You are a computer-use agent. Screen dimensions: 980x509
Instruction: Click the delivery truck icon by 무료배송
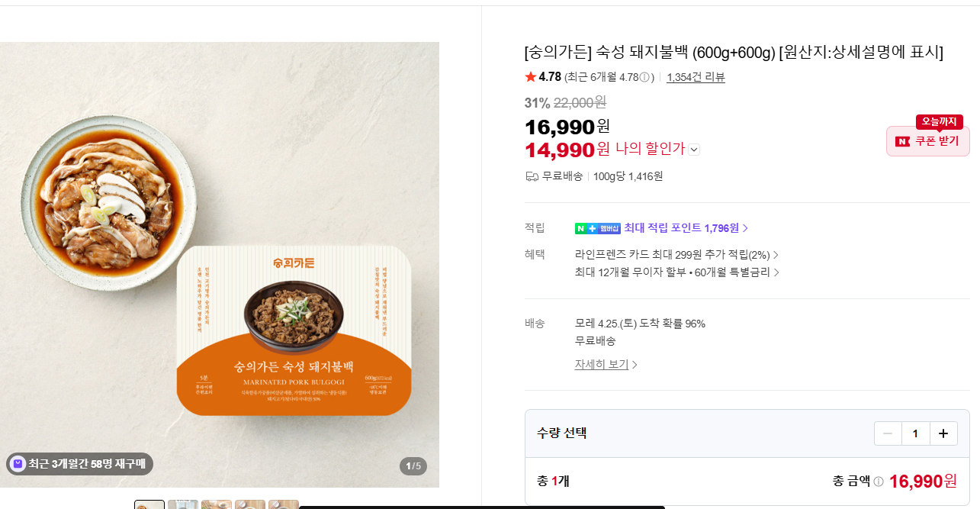click(x=532, y=176)
